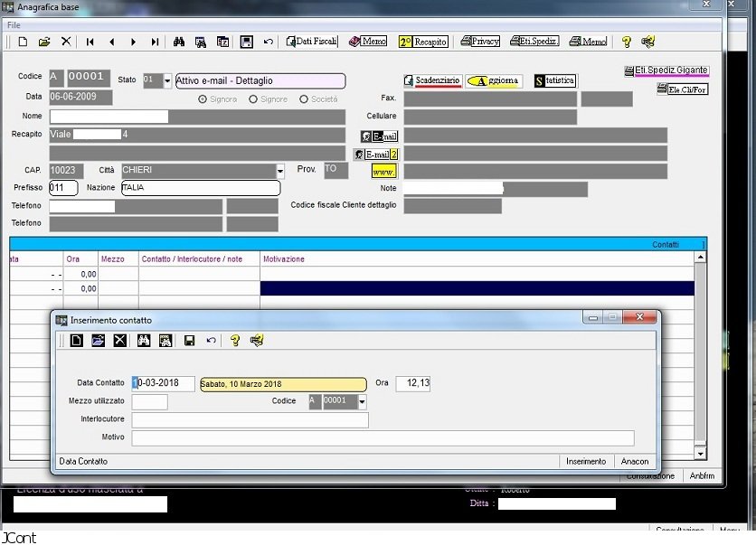Click the new document icon in Inserimento contatto
756x545 pixels.
click(x=77, y=341)
